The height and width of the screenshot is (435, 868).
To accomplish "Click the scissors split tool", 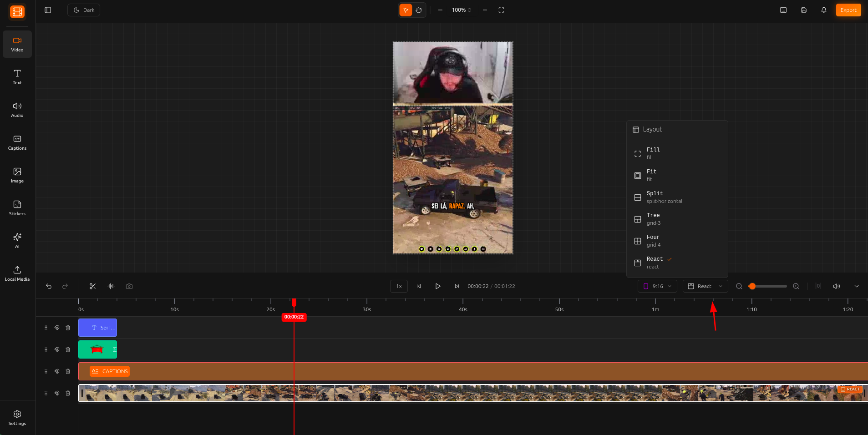I will tap(93, 286).
